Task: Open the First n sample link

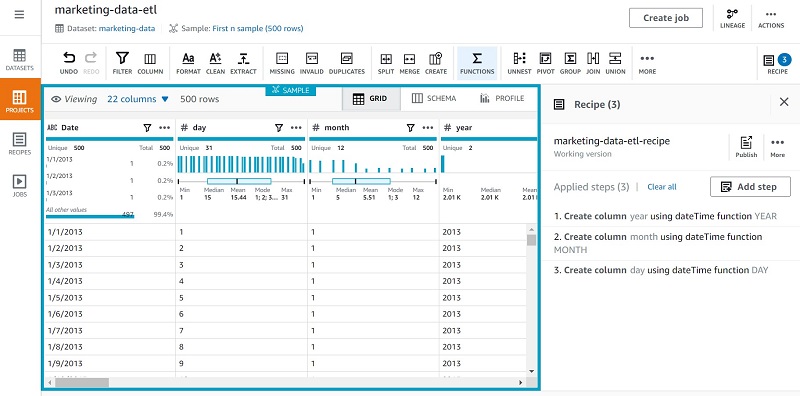Action: click(258, 29)
